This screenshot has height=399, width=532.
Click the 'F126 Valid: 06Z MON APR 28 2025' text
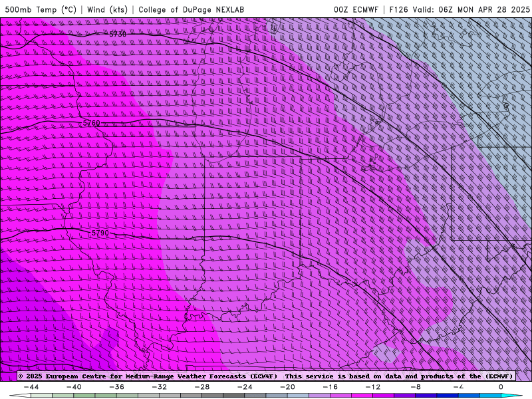(x=460, y=9)
